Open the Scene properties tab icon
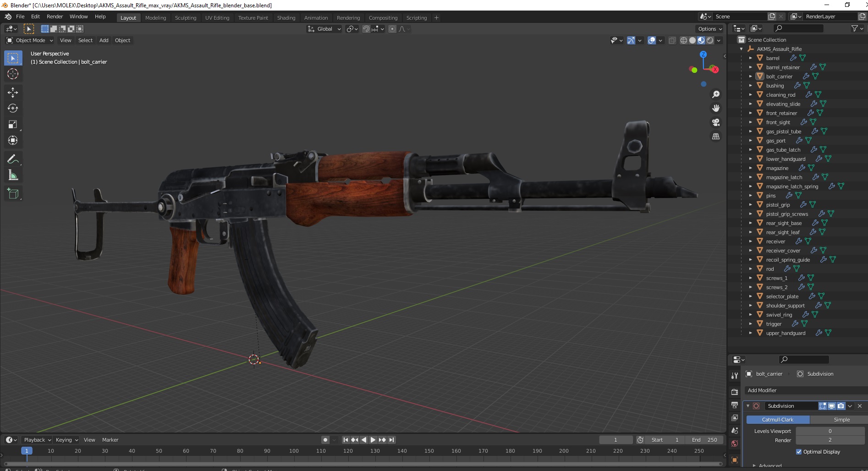868x471 pixels. [x=735, y=431]
